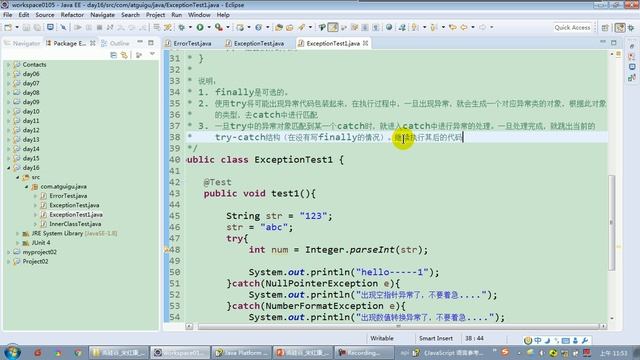This screenshot has width=640, height=360.
Task: Click the Previous Annotation toolbar icon
Action: (433, 27)
